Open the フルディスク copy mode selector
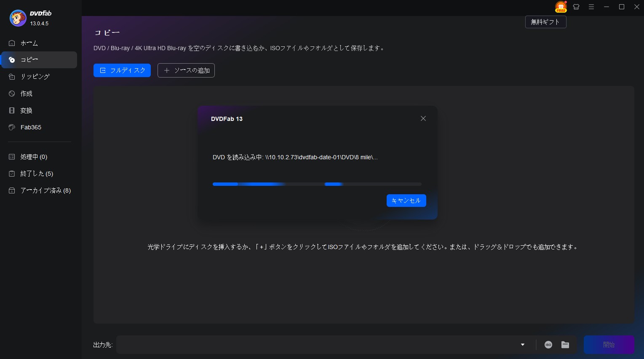The width and height of the screenshot is (644, 359). (122, 70)
